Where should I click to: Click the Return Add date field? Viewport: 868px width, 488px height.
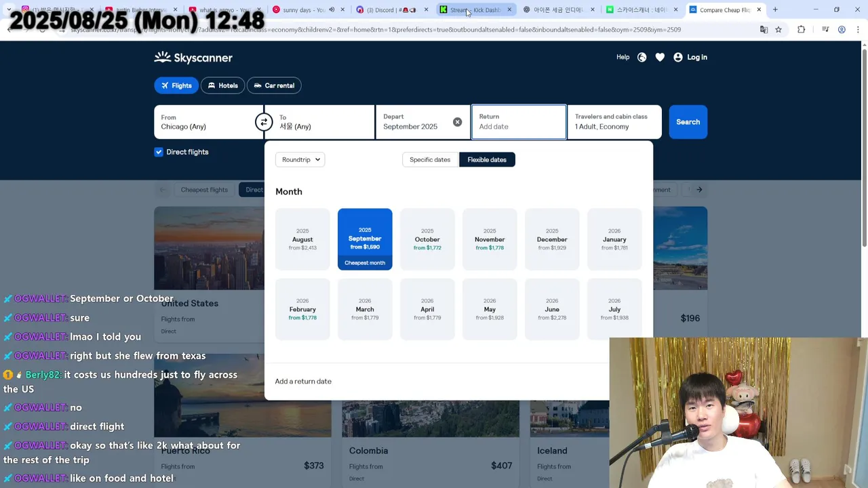coord(519,122)
